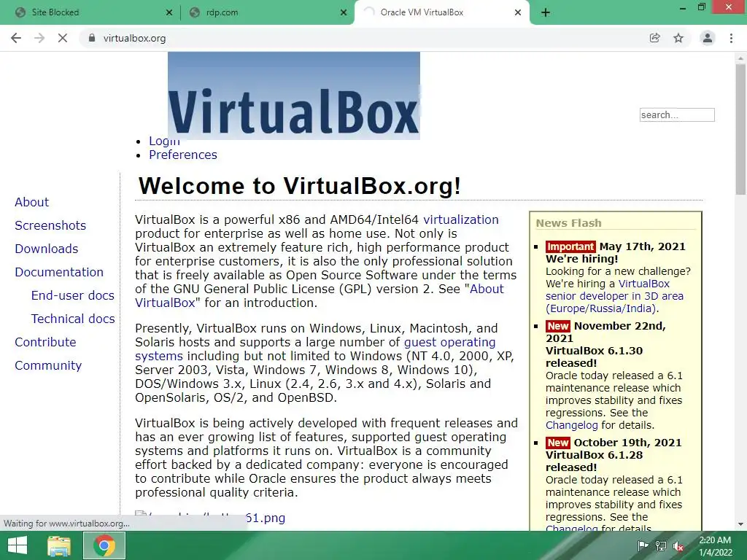View site information lock icon
Viewport: 747px width, 560px height.
tap(92, 38)
